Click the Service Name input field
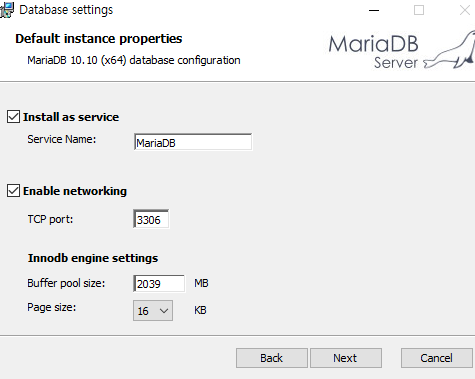475x379 pixels. [193, 142]
